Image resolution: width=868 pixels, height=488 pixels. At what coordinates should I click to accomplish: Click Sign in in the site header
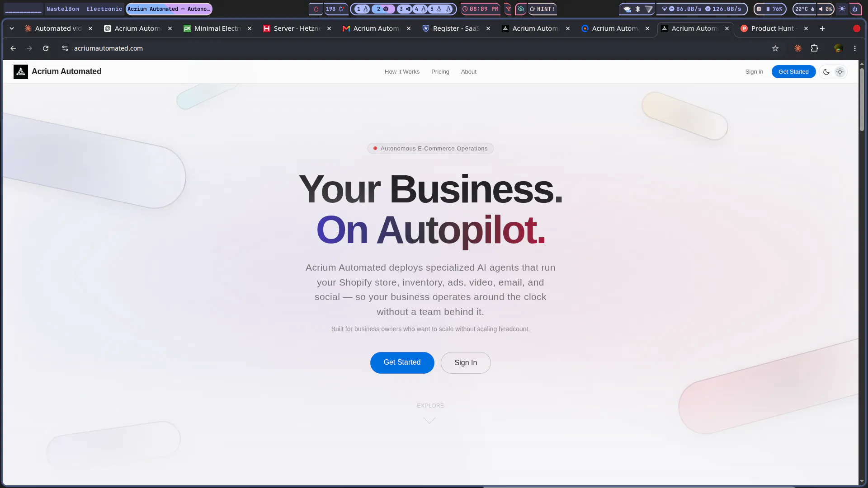754,72
